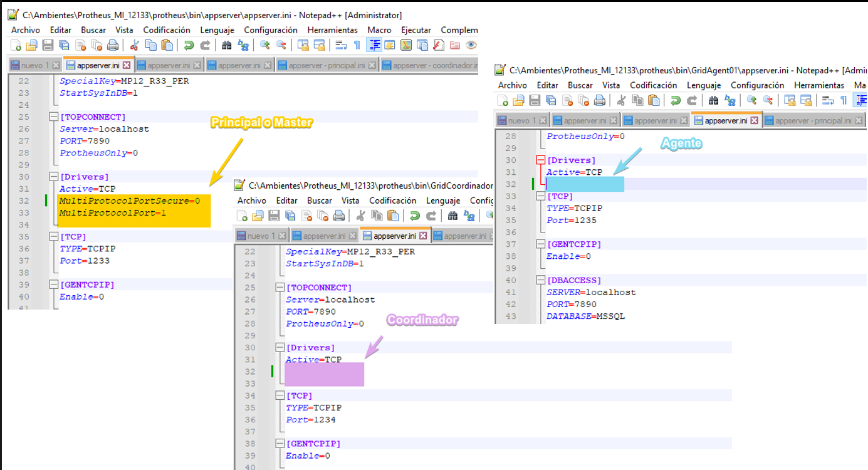Toggle vertical scroll sync in left appserver window

(303, 45)
